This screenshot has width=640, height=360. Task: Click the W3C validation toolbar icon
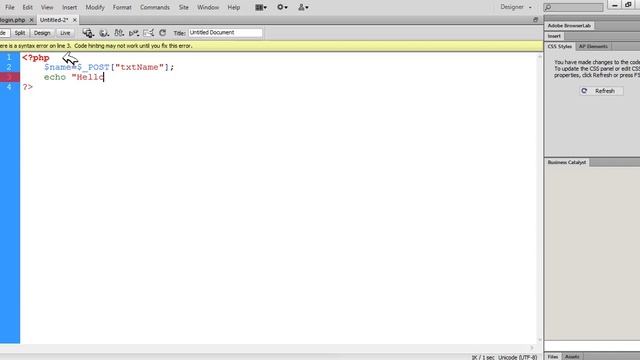pyautogui.click(x=133, y=33)
